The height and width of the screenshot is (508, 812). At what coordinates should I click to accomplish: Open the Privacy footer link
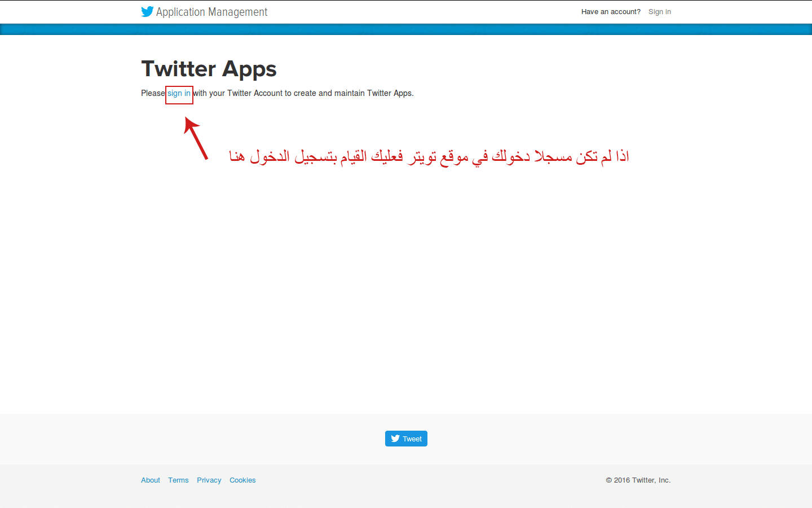(x=209, y=480)
